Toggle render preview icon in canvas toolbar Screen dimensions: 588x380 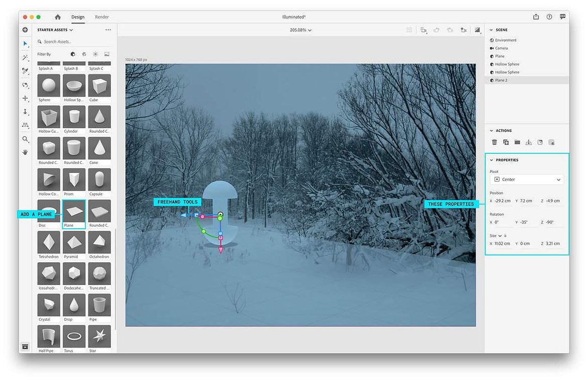(477, 29)
